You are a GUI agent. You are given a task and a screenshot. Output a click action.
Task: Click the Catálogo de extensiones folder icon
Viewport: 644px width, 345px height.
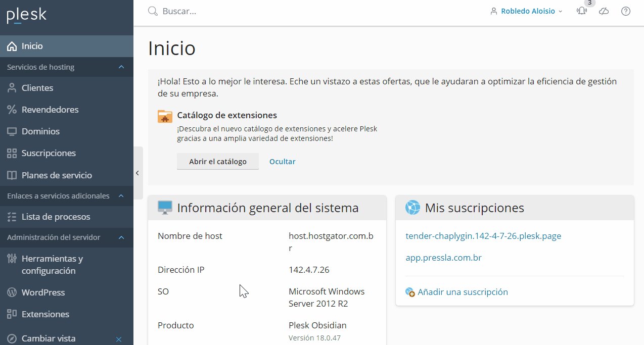pos(165,116)
